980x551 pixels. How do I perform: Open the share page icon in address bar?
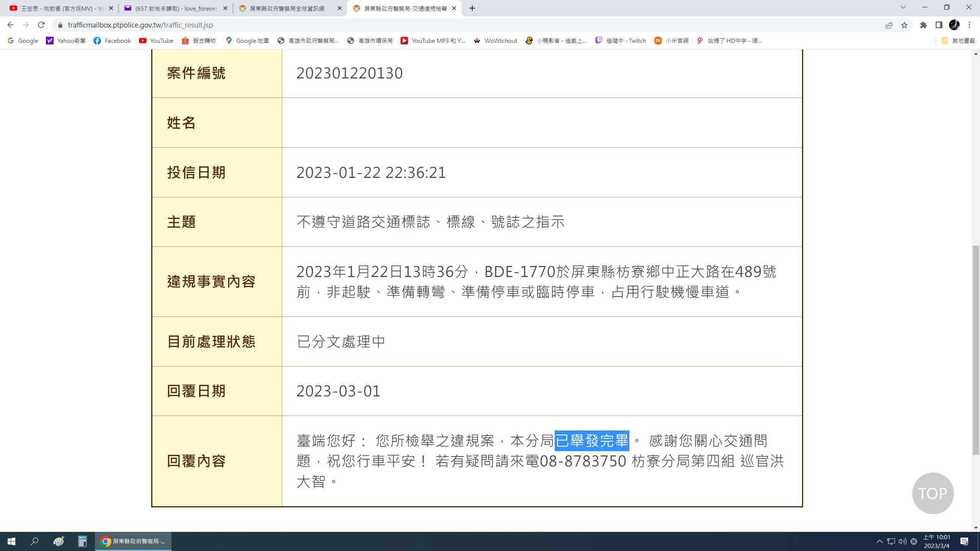pyautogui.click(x=889, y=25)
